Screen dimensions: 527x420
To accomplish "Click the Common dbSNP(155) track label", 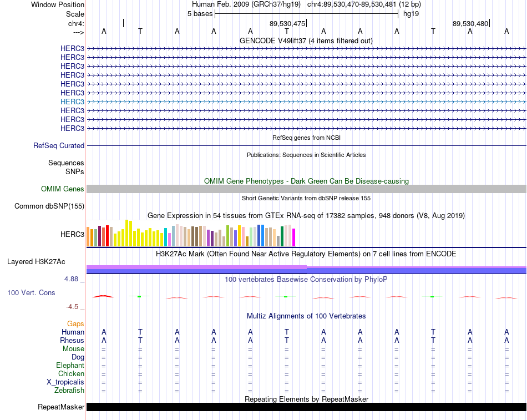I will (x=49, y=206).
